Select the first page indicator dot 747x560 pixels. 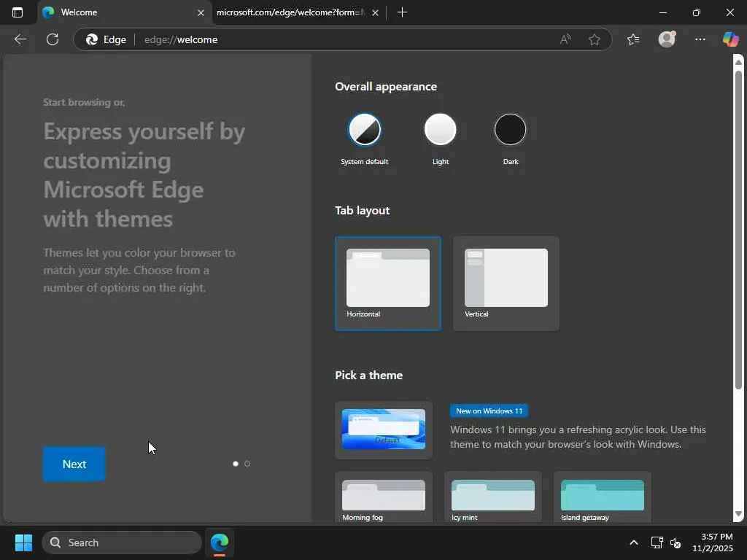(x=236, y=463)
